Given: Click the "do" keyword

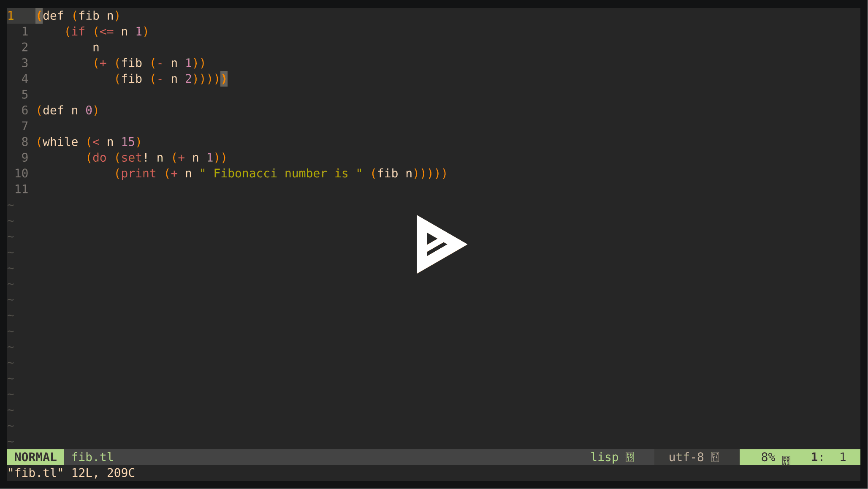Looking at the screenshot, I should [100, 158].
